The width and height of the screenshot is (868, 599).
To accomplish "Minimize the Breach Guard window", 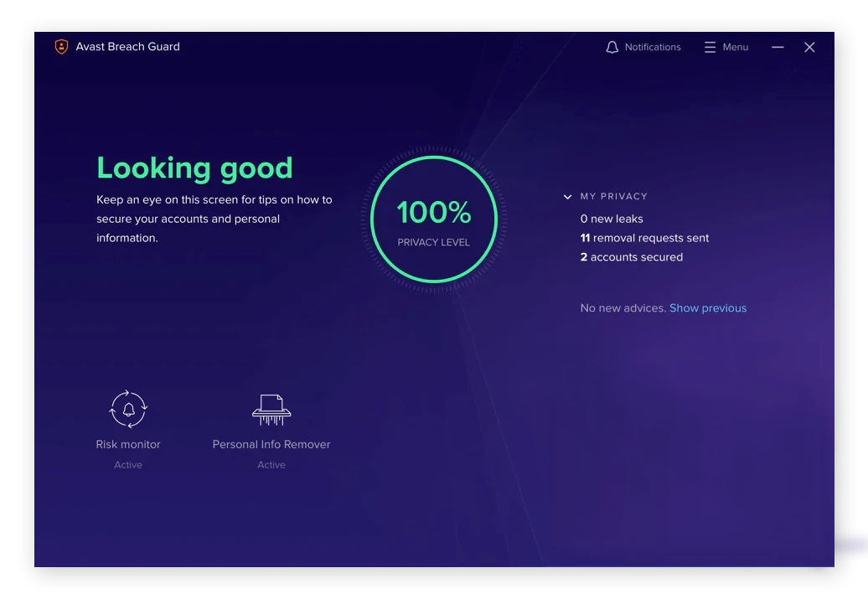I will point(778,48).
